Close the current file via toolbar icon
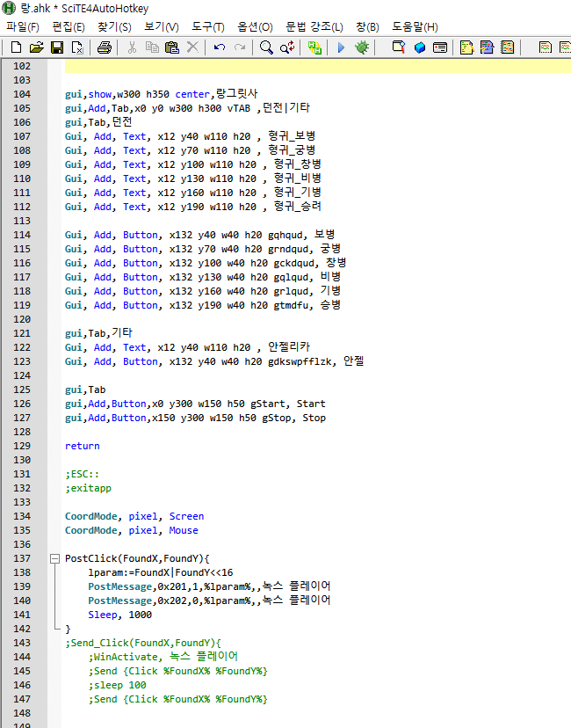The height and width of the screenshot is (728, 571). (x=77, y=47)
